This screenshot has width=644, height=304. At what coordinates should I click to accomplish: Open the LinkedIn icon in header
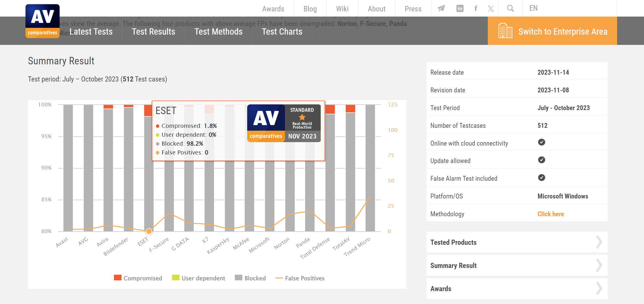(460, 8)
